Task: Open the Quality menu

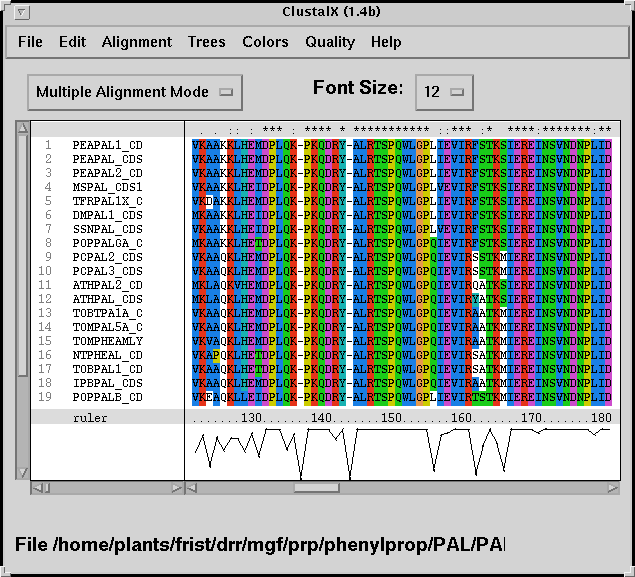Action: (330, 42)
